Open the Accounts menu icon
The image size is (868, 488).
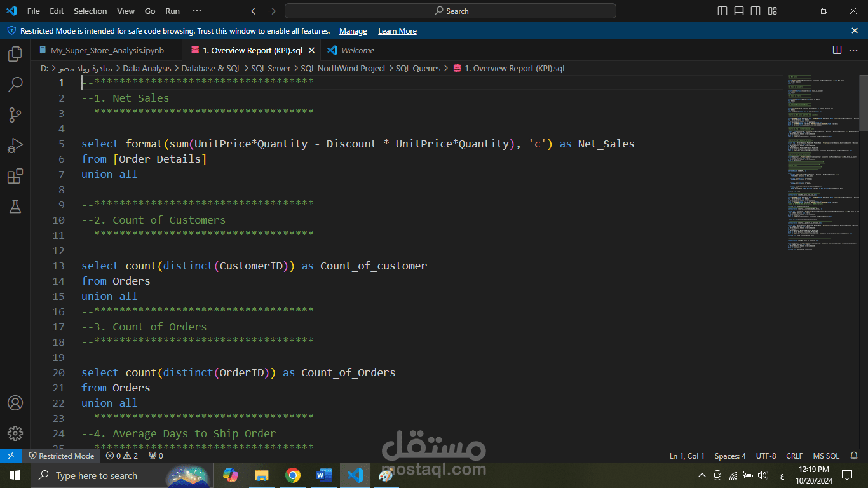pos(15,403)
